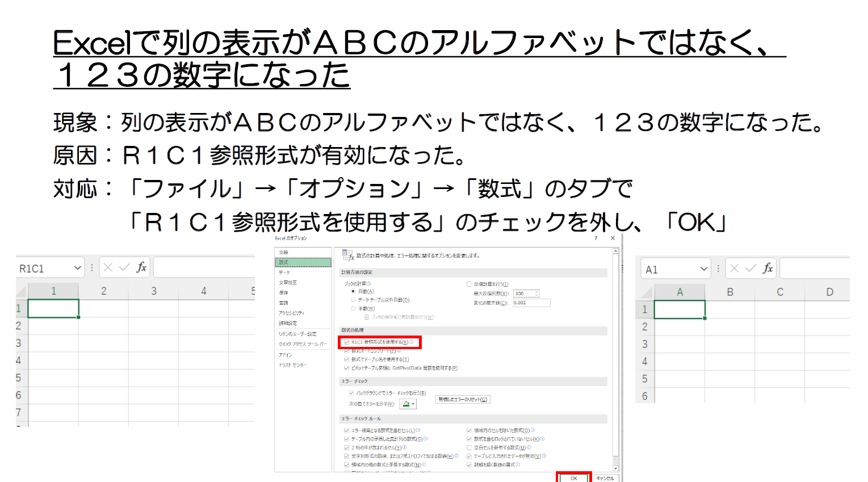Expand the Name Box dropdown showing R1C1
868x482 pixels.
click(77, 268)
